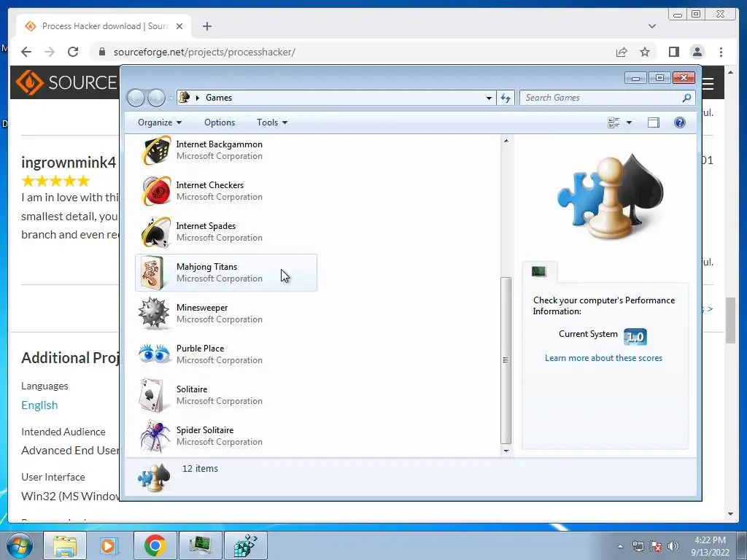Viewport: 747px width, 560px height.
Task: Toggle the preview pane icon in Games toolbar
Action: click(x=654, y=122)
